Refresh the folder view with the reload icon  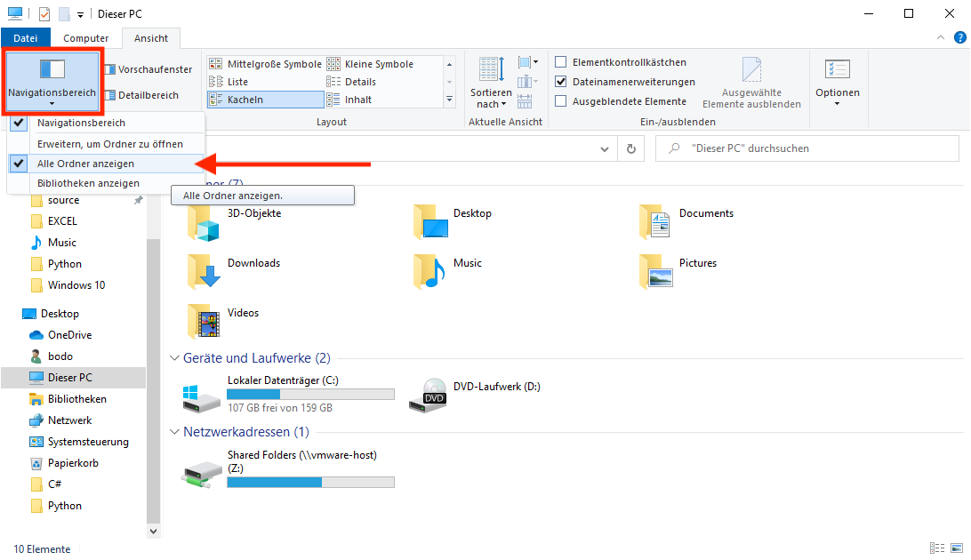click(631, 148)
